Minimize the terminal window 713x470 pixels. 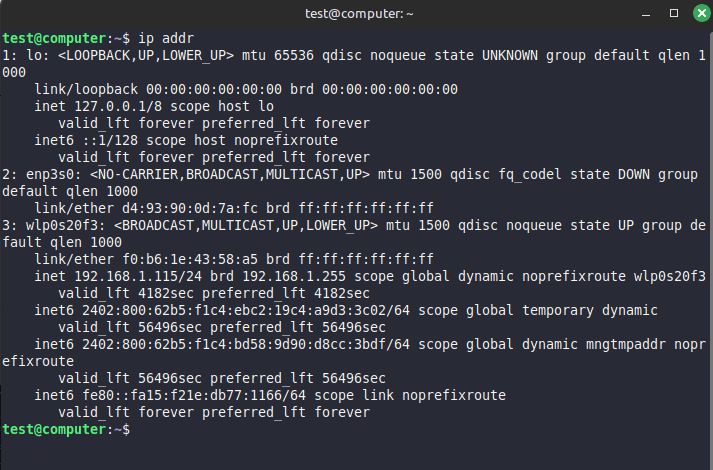pyautogui.click(x=649, y=13)
